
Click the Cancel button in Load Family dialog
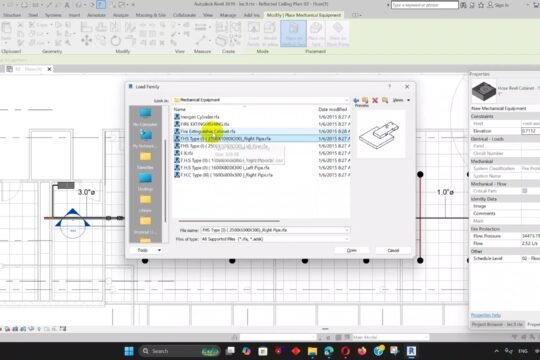[393, 250]
